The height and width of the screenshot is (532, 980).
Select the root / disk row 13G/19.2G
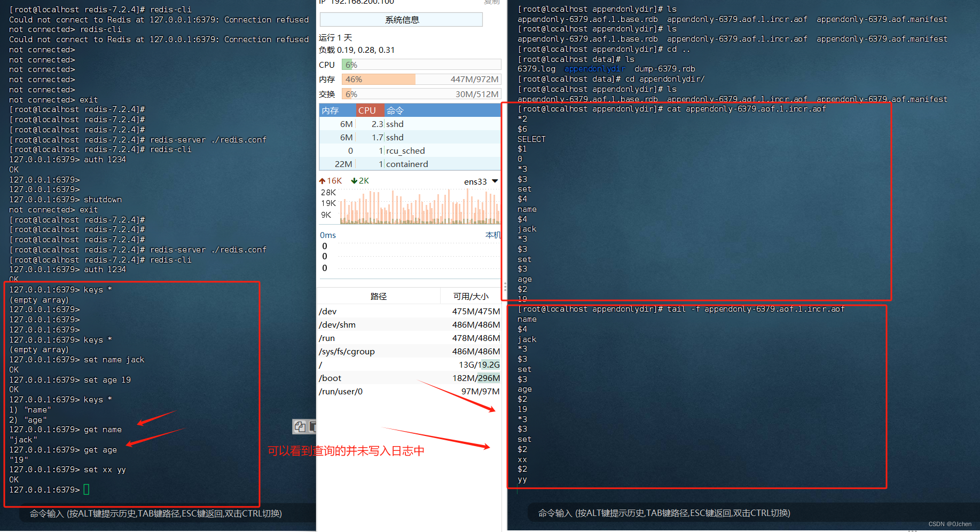coord(410,364)
